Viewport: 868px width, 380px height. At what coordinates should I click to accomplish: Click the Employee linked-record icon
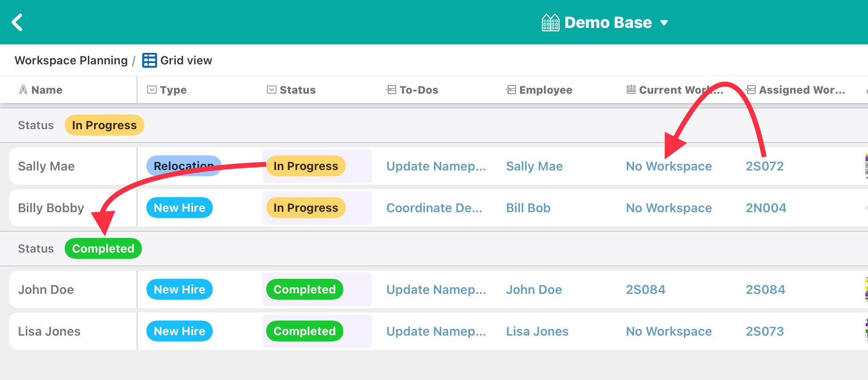511,90
